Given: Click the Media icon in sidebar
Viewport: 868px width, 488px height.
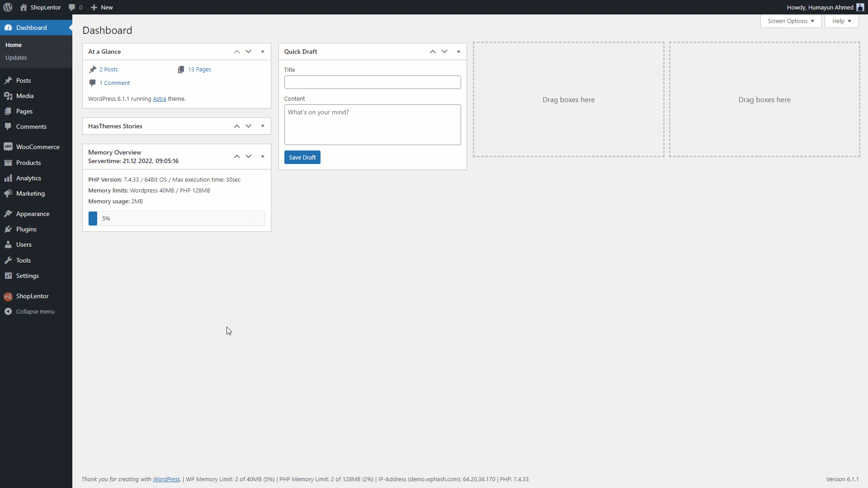Looking at the screenshot, I should (x=8, y=96).
